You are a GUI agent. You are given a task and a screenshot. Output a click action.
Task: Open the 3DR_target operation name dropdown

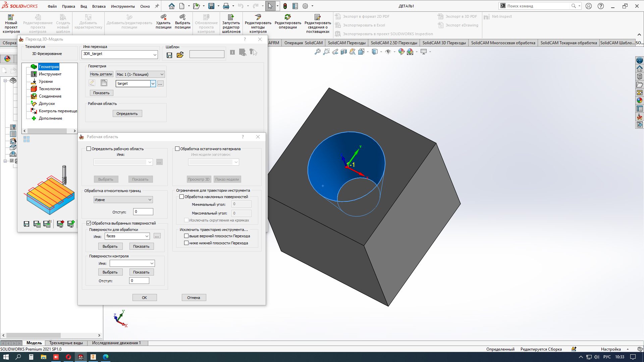click(155, 54)
